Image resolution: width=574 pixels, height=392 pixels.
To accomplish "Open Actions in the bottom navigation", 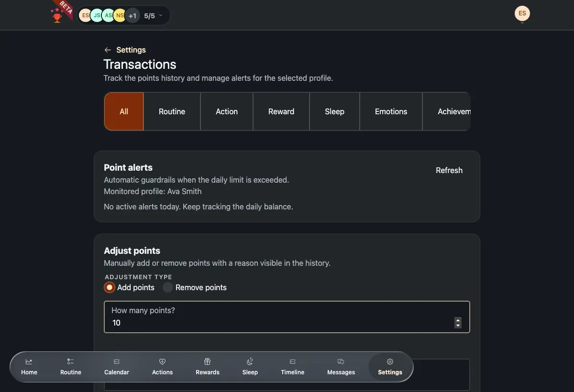I will point(163,367).
